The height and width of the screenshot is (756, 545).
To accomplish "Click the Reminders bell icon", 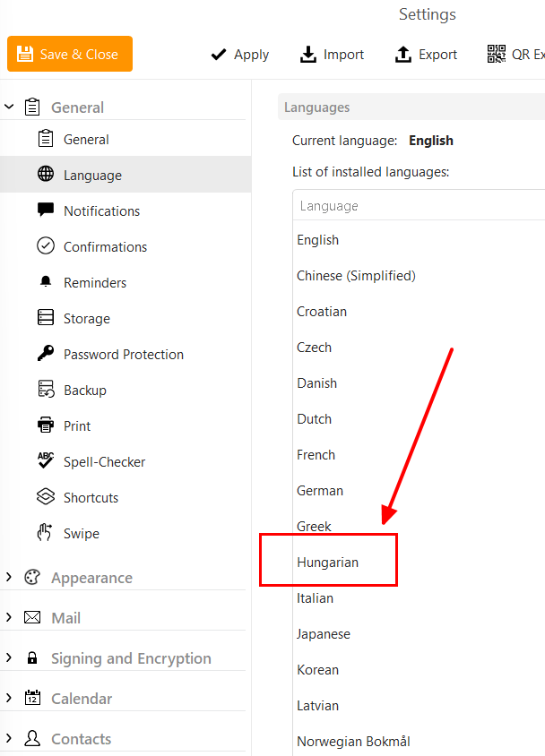I will 46,282.
